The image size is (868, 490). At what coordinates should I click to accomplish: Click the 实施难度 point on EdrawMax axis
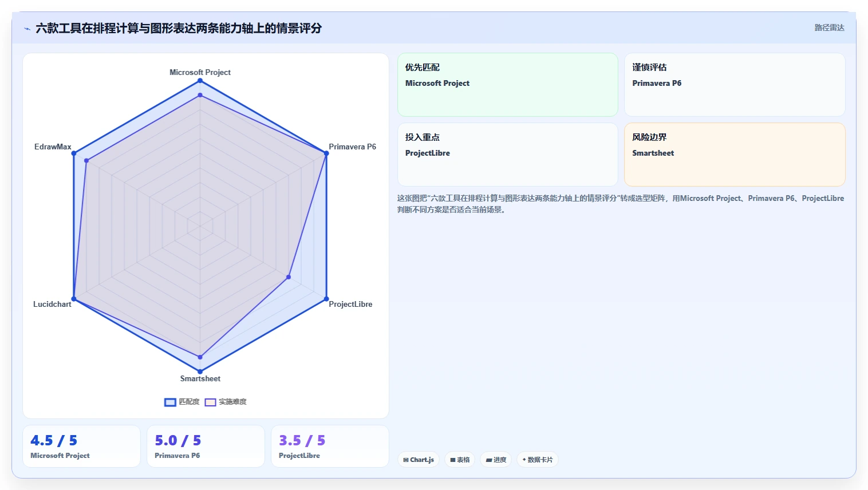coord(86,161)
